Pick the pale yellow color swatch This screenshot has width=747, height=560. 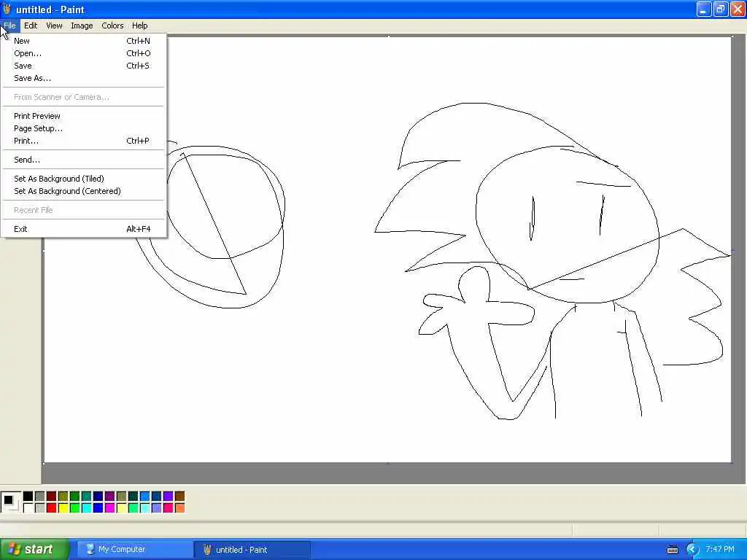(x=122, y=508)
